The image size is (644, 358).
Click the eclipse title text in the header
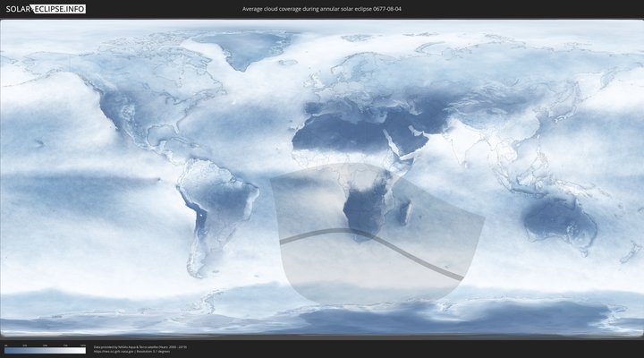click(321, 8)
